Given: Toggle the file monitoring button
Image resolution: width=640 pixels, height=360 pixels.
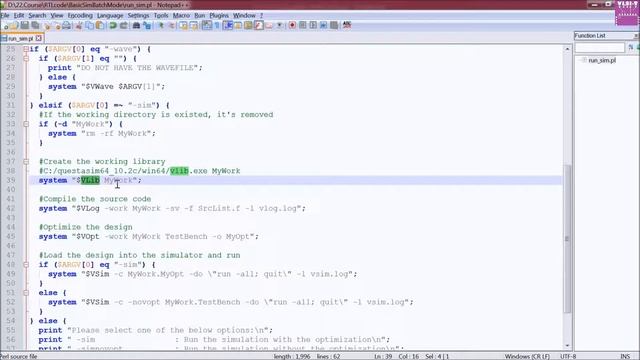Looking at the screenshot, I should tap(280, 25).
